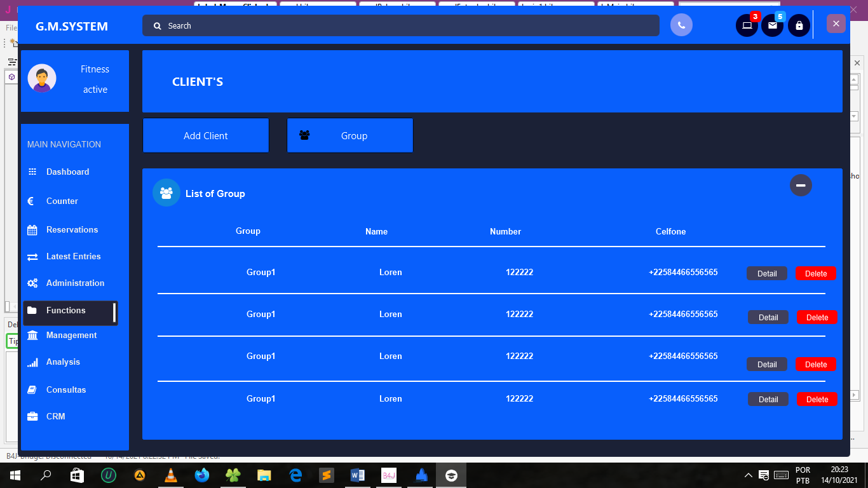Click the Group column header
The width and height of the screenshot is (868, 488).
[248, 231]
